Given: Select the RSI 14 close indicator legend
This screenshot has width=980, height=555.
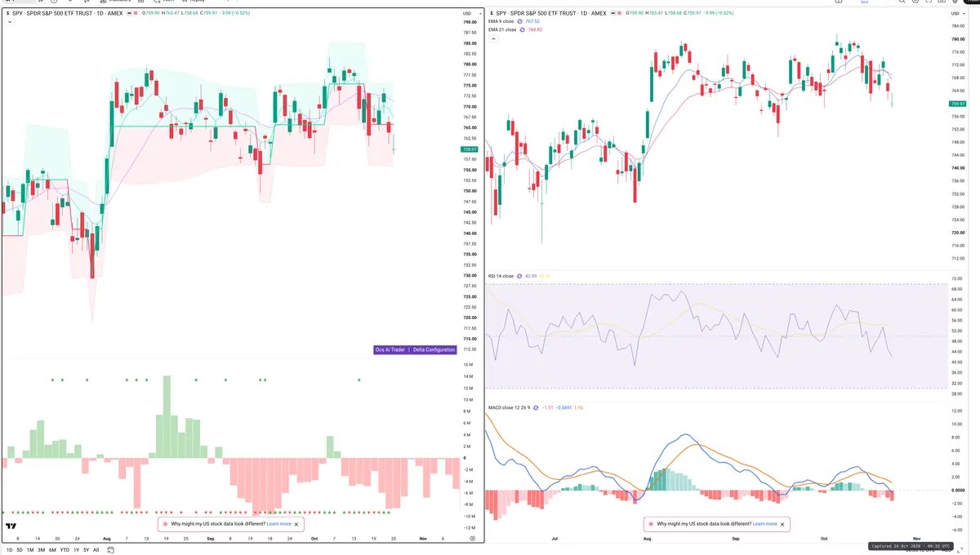Looking at the screenshot, I should pyautogui.click(x=501, y=277).
